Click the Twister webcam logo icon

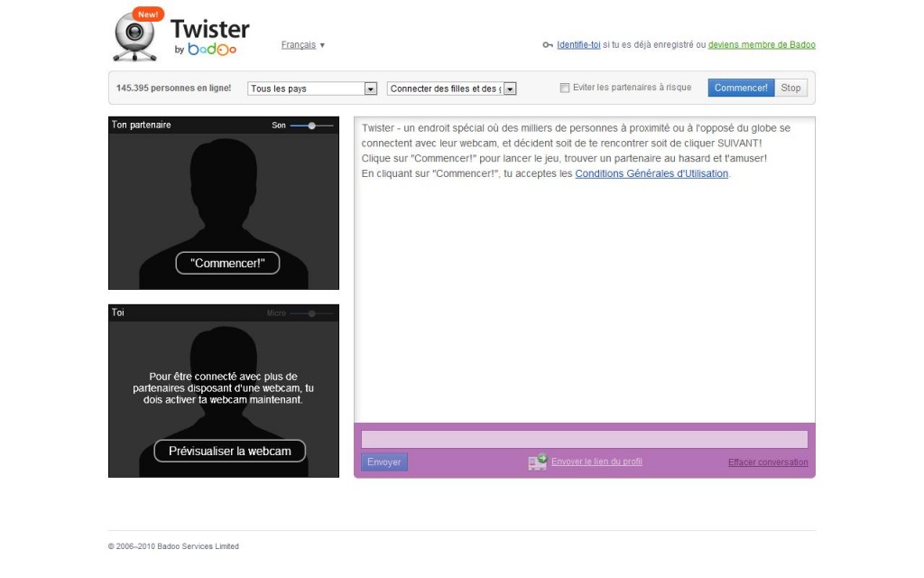[135, 36]
